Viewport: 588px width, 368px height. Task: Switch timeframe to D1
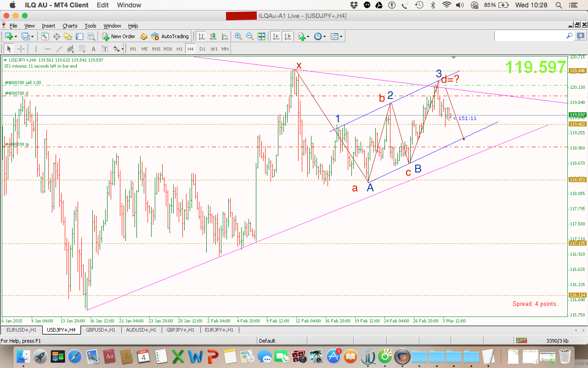[203, 49]
